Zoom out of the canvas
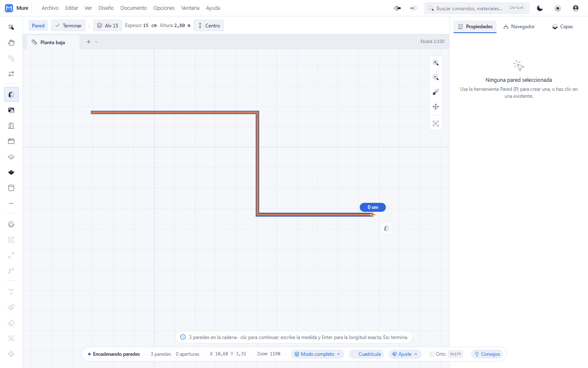The image size is (588, 368). (x=436, y=77)
